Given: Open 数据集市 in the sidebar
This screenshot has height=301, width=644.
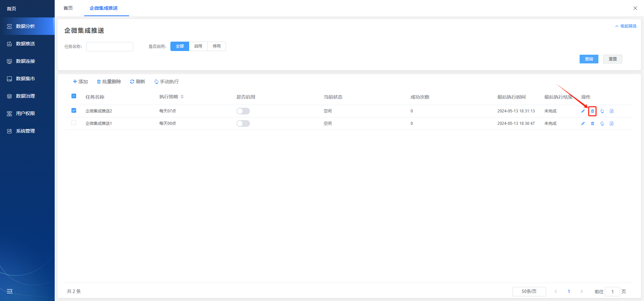Looking at the screenshot, I should [27, 79].
